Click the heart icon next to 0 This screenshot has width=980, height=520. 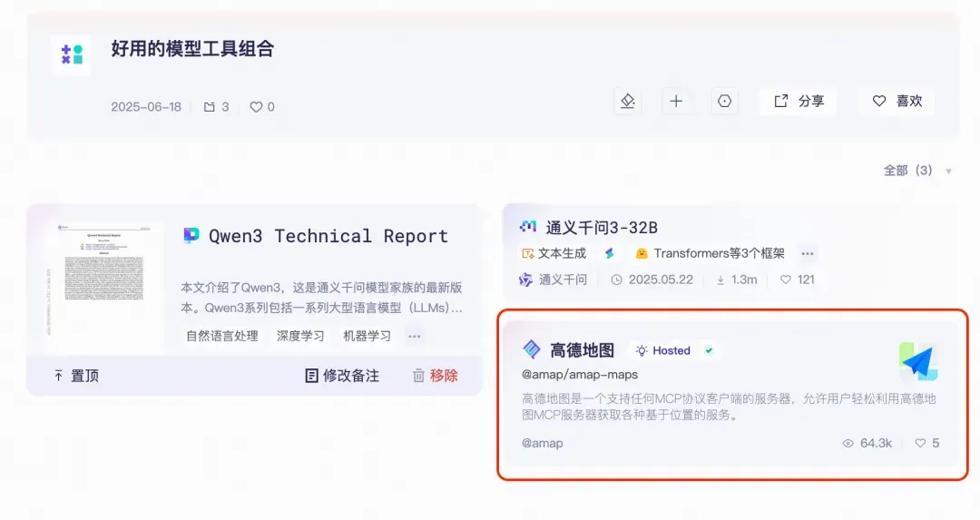coord(256,107)
